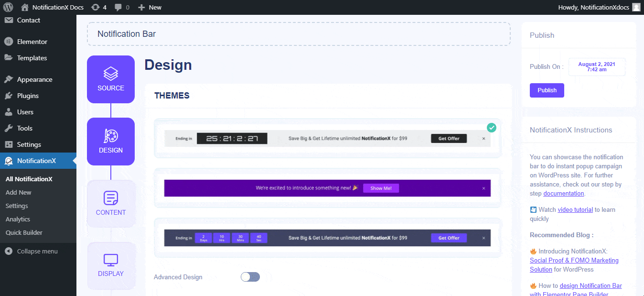Click the Appearance paintbrush icon
Image resolution: width=644 pixels, height=296 pixels.
click(9, 79)
